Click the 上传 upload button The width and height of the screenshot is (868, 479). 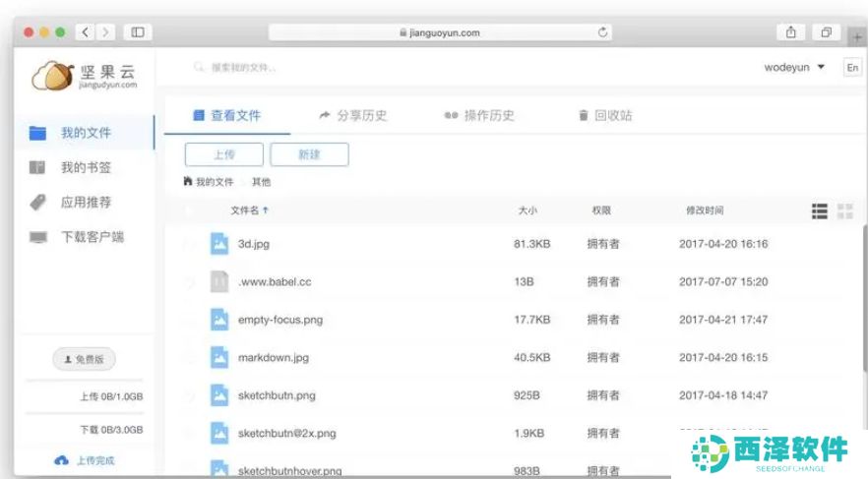click(224, 154)
